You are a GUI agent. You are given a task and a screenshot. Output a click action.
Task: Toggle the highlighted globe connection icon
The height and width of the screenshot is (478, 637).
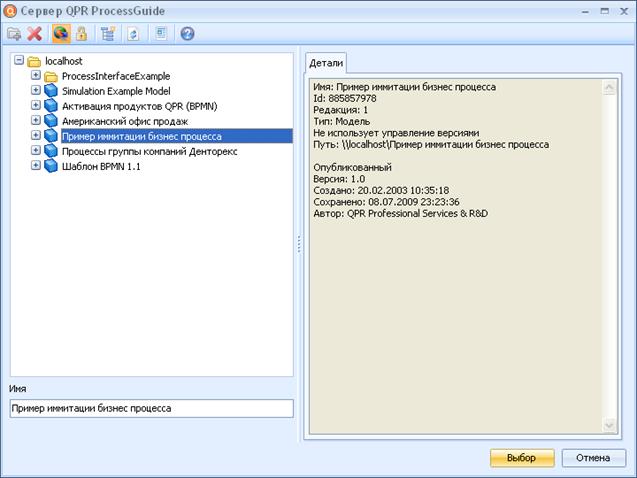pyautogui.click(x=61, y=34)
